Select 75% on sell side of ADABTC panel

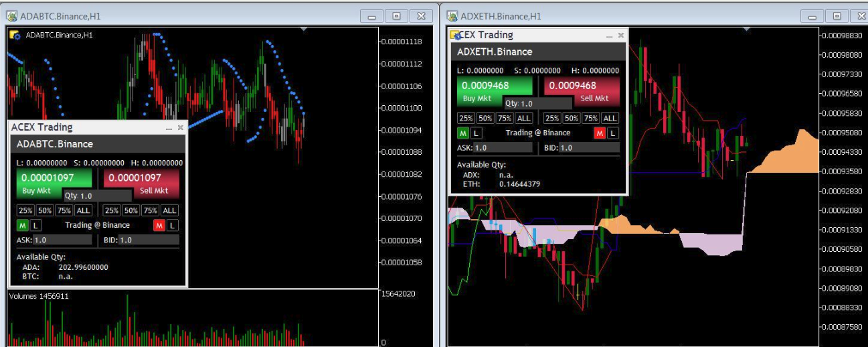(x=151, y=210)
